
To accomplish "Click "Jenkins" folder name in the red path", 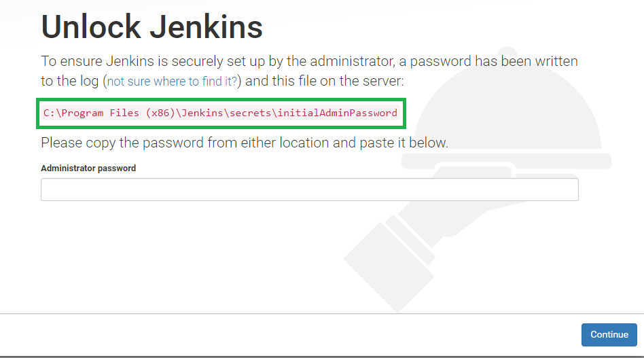I will pos(202,113).
